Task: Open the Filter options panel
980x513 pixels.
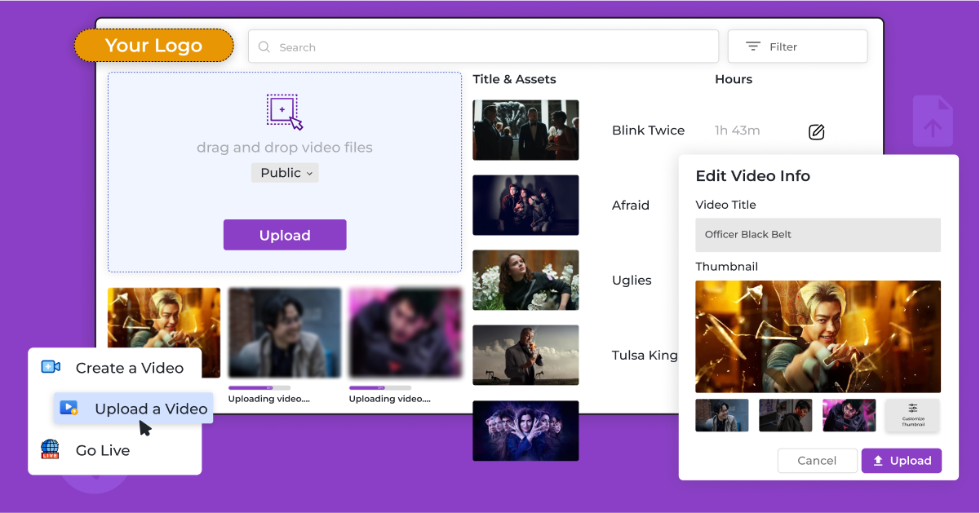Action: [x=796, y=46]
